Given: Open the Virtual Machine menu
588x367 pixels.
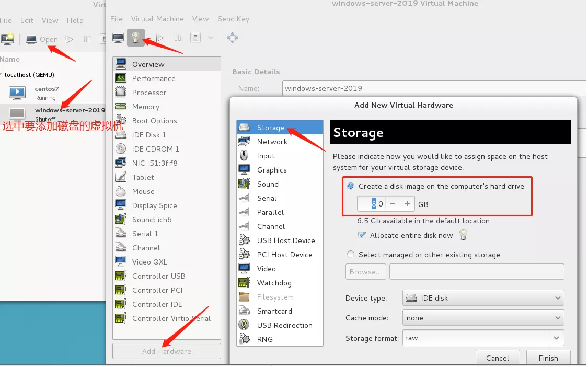Looking at the screenshot, I should tap(157, 19).
